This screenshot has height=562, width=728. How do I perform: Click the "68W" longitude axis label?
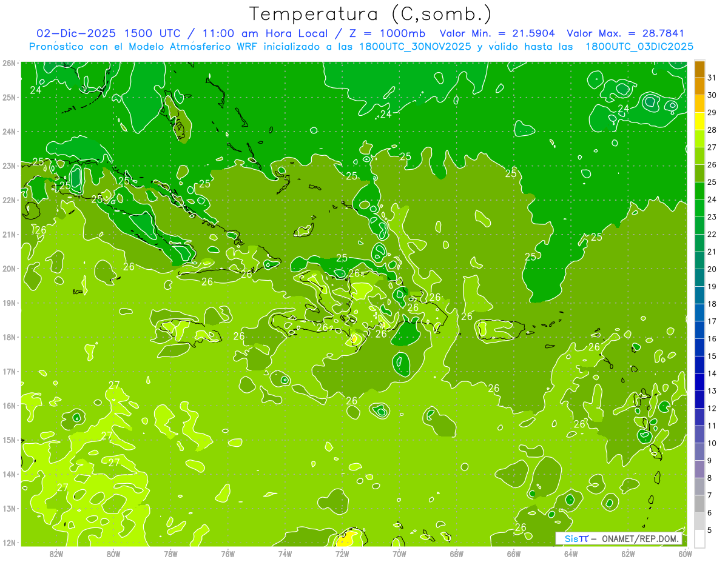[x=457, y=554]
